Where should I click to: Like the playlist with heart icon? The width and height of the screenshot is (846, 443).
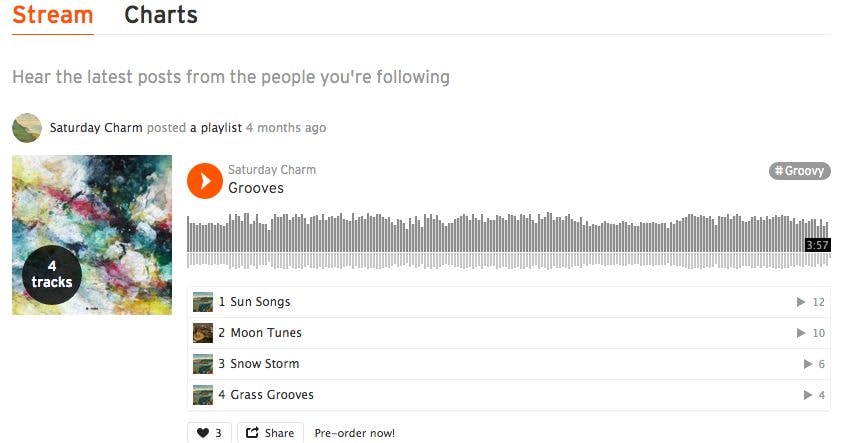point(209,433)
